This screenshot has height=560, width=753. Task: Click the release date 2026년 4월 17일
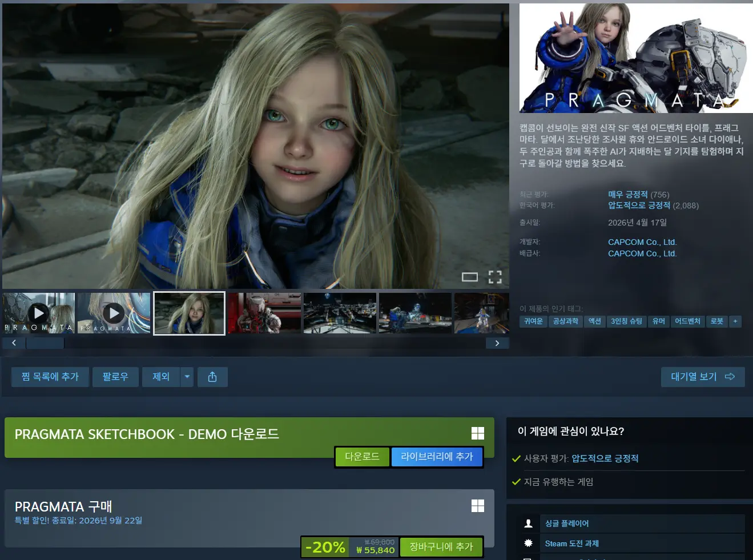637,223
